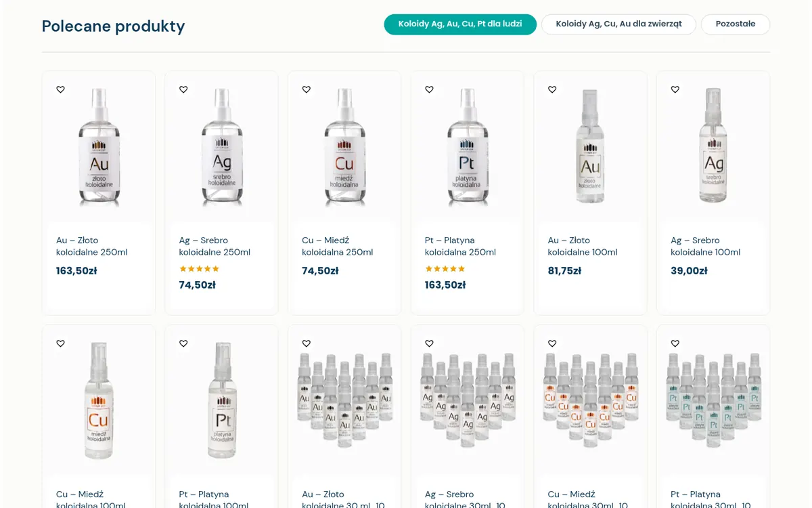Image resolution: width=812 pixels, height=508 pixels.
Task: Open Au – Złoto koloidalne 250ml link
Action: pyautogui.click(x=92, y=246)
